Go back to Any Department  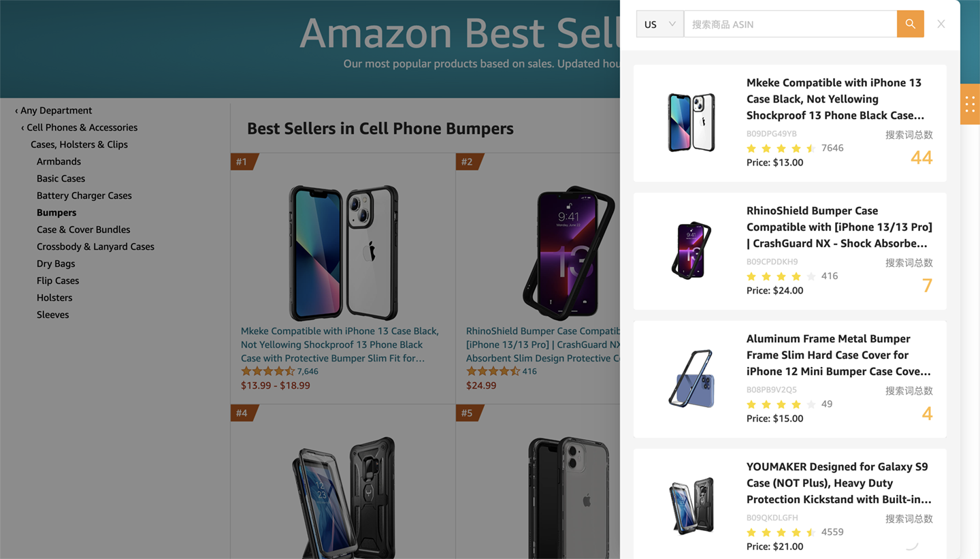(56, 110)
